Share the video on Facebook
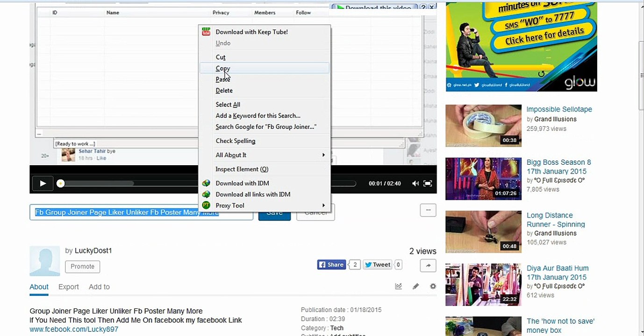 (331, 265)
